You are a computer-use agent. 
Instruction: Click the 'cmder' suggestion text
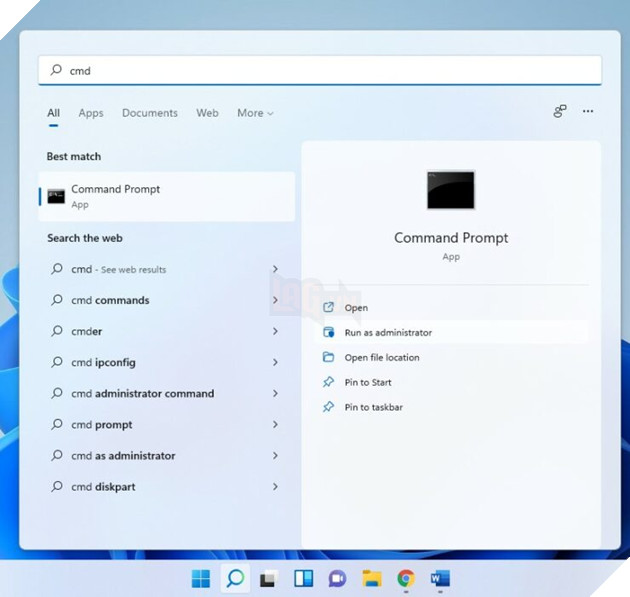pyautogui.click(x=86, y=331)
